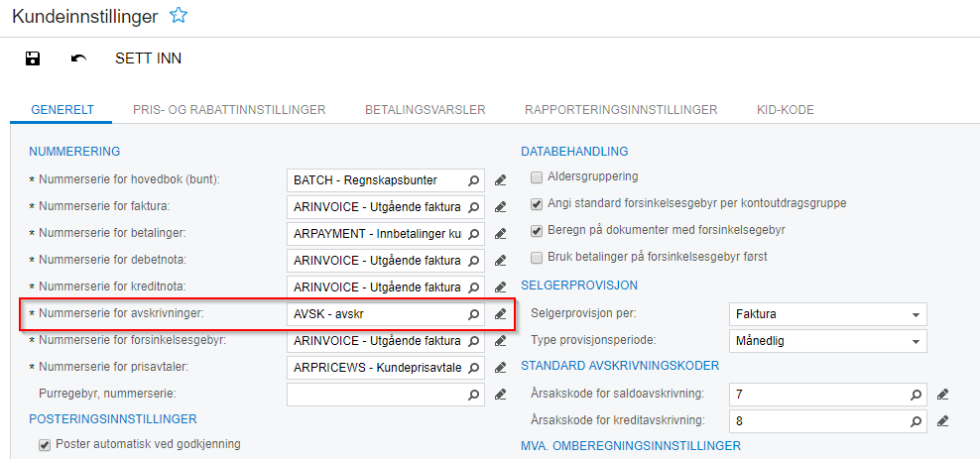Click the ARPAYMENT - Innbetalinger field
The height and width of the screenshot is (459, 980).
click(386, 234)
